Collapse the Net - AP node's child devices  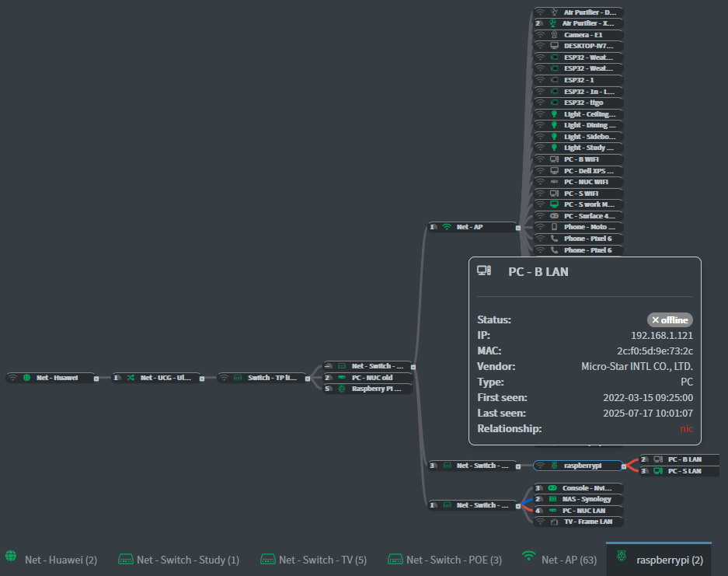click(x=517, y=228)
